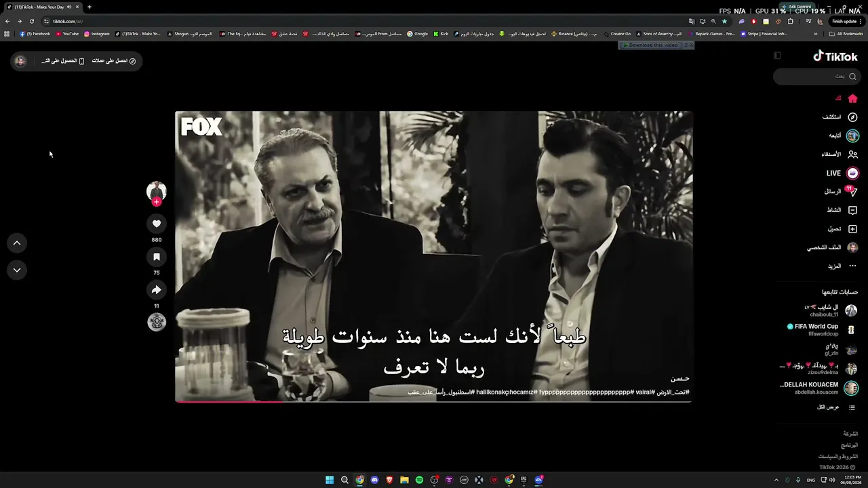This screenshot has height=488, width=868.
Task: Open a new browser tab
Action: (x=89, y=7)
